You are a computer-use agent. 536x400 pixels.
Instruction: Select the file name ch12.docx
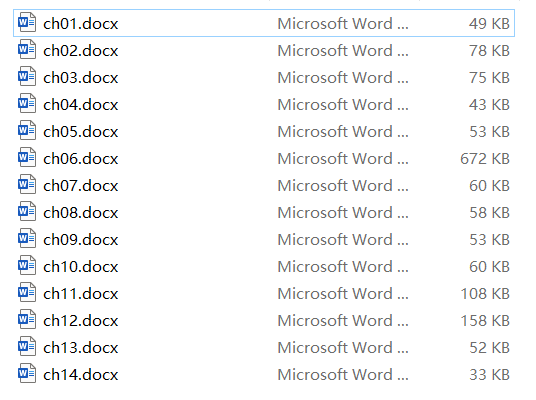(81, 321)
